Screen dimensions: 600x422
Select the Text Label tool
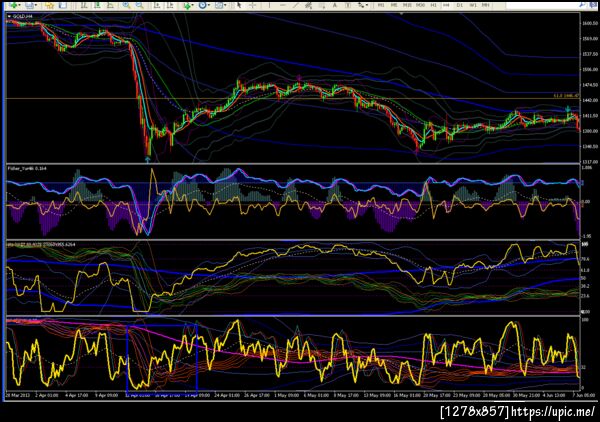(x=348, y=5)
